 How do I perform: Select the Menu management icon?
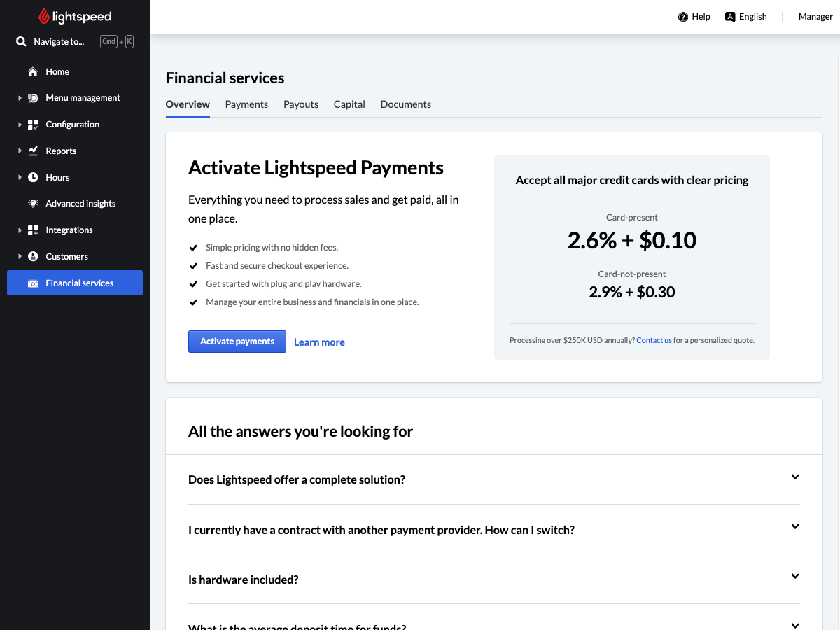click(32, 97)
